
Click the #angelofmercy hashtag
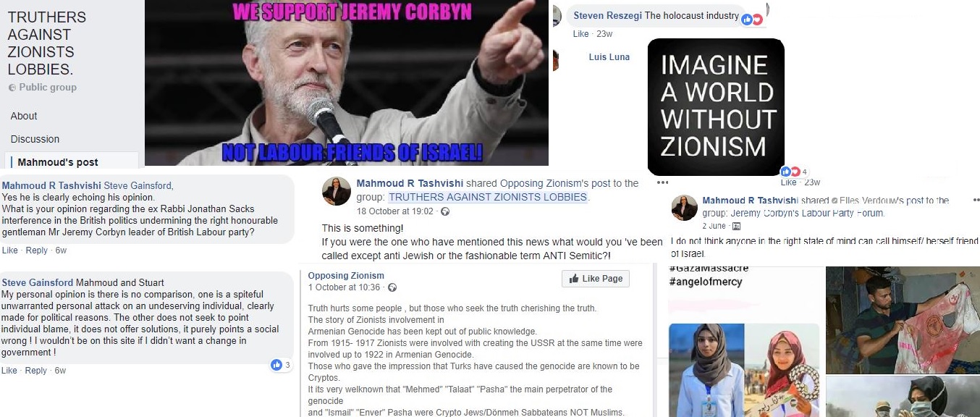tap(706, 282)
